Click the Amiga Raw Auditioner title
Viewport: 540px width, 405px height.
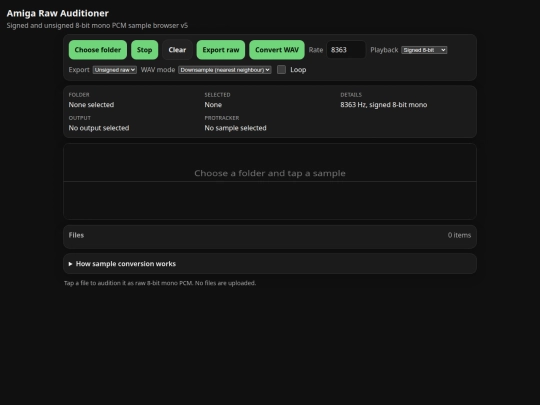coord(58,13)
